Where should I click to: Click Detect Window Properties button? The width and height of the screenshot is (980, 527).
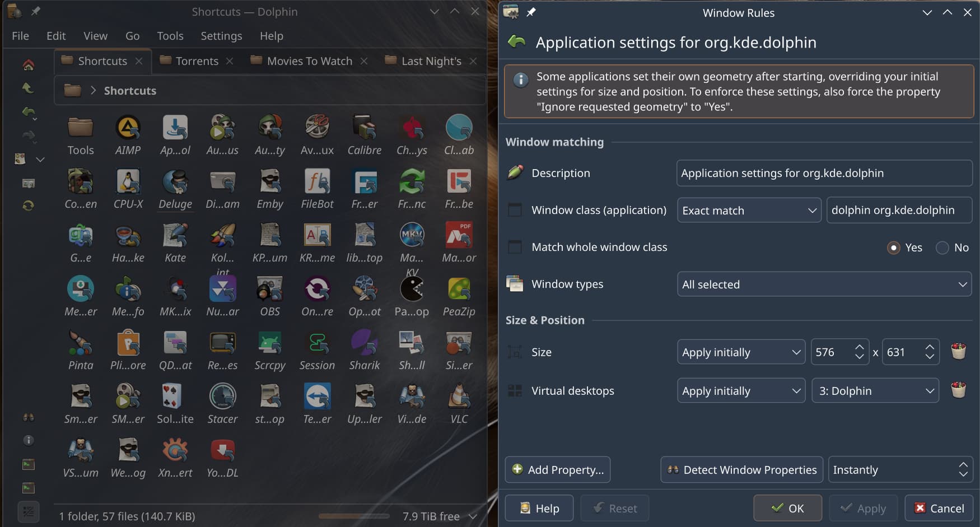pos(742,470)
